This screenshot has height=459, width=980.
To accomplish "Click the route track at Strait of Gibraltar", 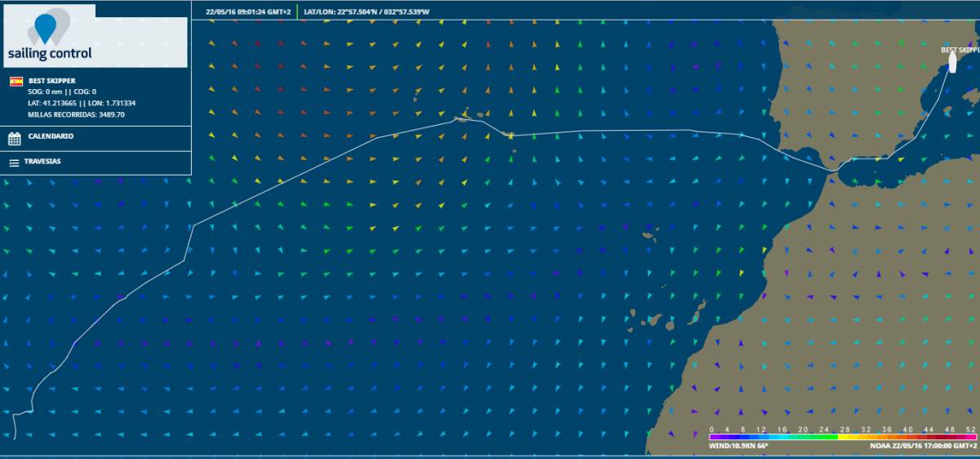I will (x=833, y=170).
